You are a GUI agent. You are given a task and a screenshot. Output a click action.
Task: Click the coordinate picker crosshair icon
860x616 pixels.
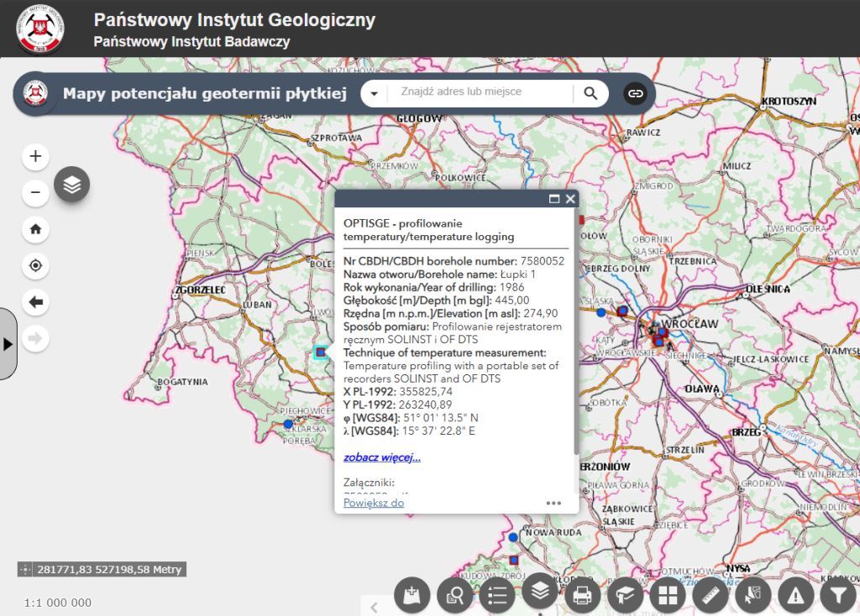tap(24, 569)
